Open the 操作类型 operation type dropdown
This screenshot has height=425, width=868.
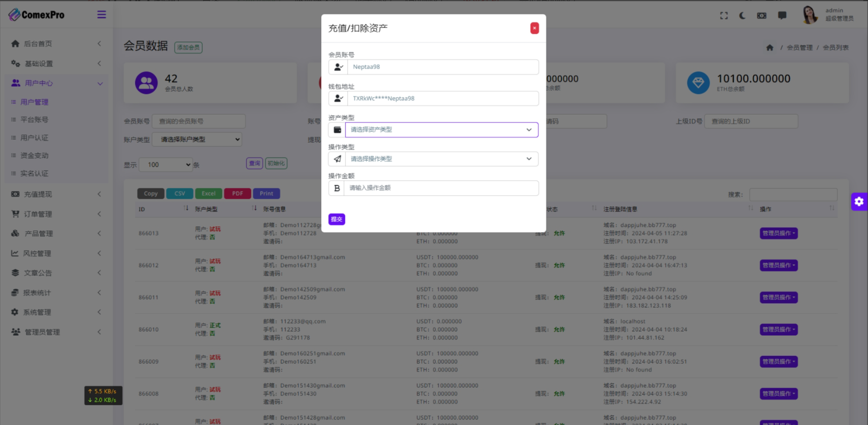click(x=441, y=159)
